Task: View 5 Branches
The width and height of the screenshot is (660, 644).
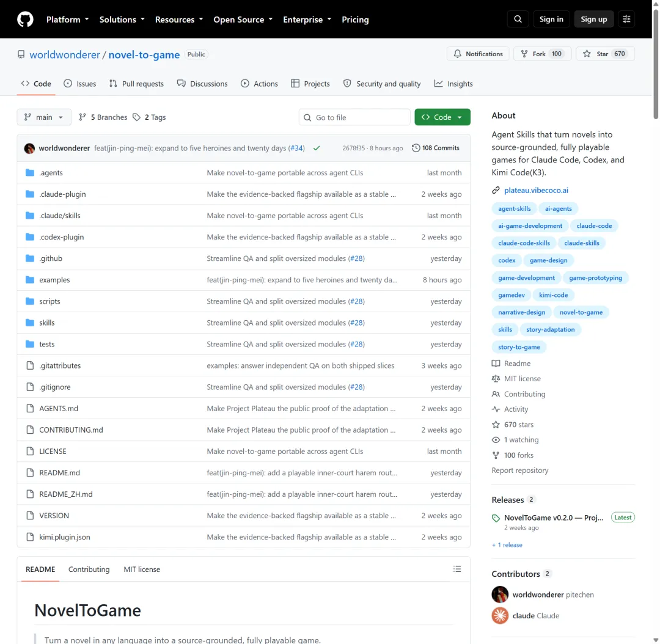Action: (103, 117)
